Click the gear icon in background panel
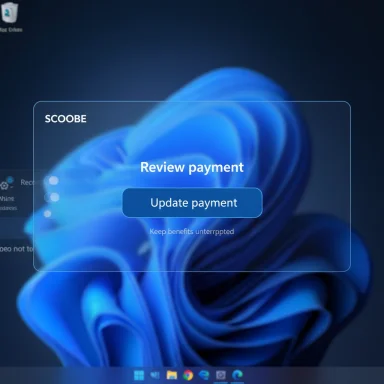The height and width of the screenshot is (384, 384). coord(4,186)
